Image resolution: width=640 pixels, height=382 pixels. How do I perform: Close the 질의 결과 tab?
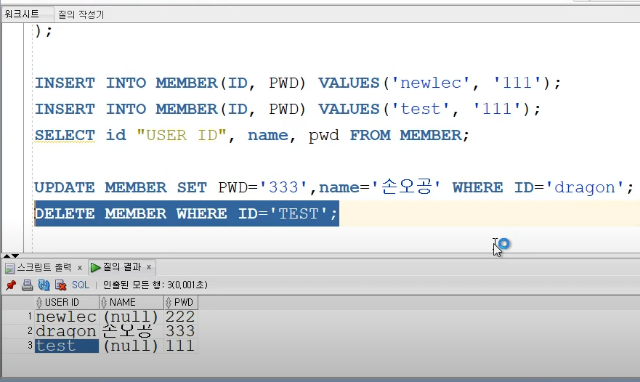point(149,267)
